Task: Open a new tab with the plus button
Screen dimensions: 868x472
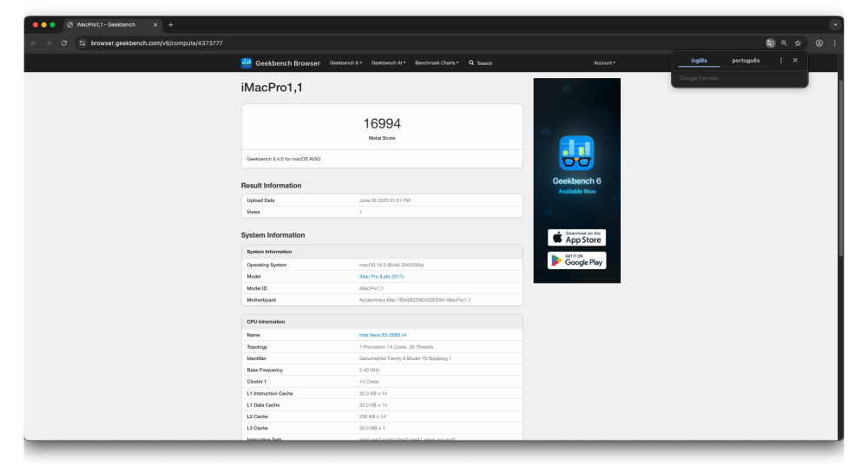Action: tap(170, 25)
